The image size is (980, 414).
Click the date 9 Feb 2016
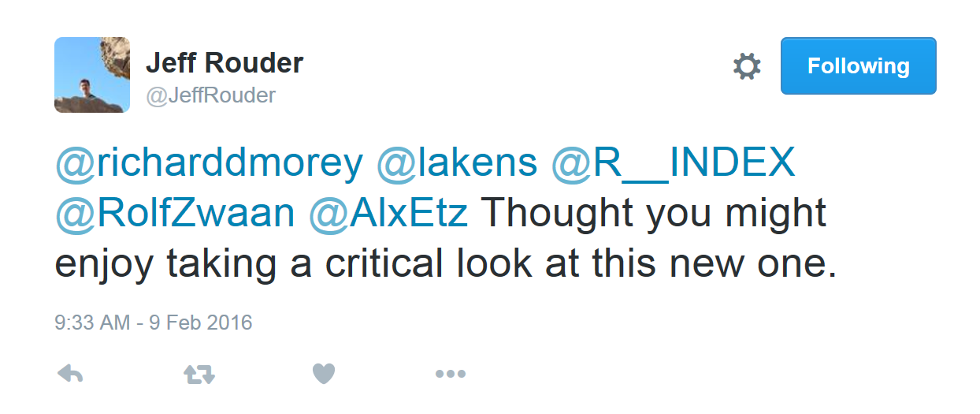(x=202, y=323)
